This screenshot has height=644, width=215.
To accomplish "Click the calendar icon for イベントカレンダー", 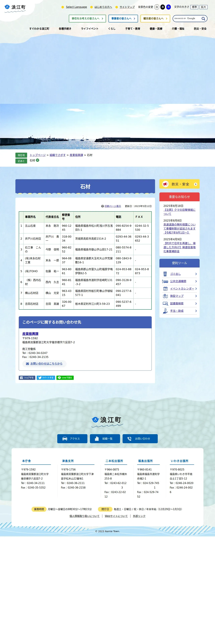I will pyautogui.click(x=165, y=289).
